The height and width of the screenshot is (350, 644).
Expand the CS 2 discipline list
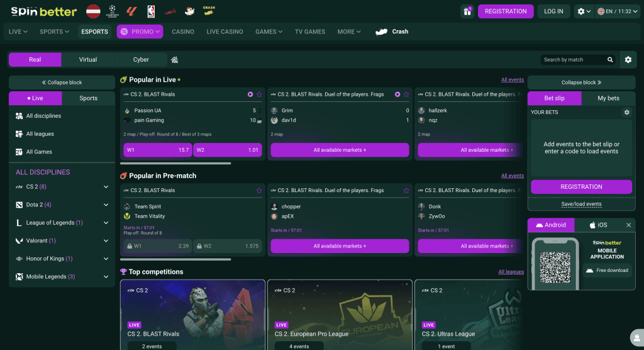pos(106,187)
